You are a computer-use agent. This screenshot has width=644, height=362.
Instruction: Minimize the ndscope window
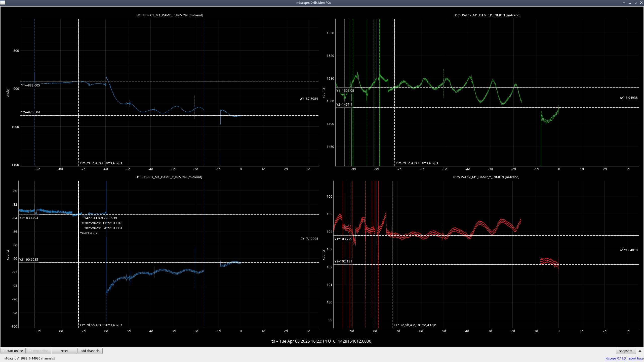[x=630, y=3]
